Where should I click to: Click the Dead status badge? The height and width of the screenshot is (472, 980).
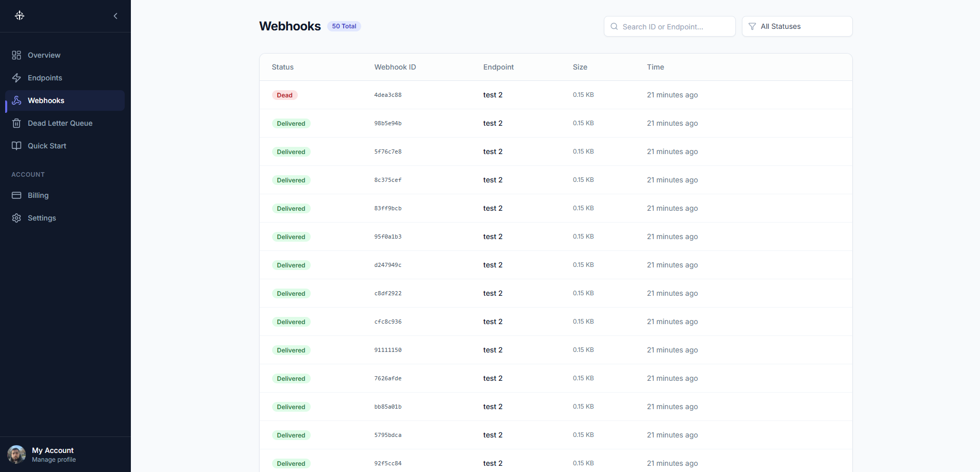point(284,95)
